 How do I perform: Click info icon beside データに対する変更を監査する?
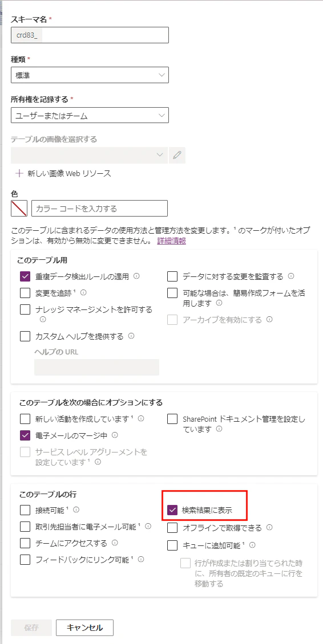coord(291,276)
